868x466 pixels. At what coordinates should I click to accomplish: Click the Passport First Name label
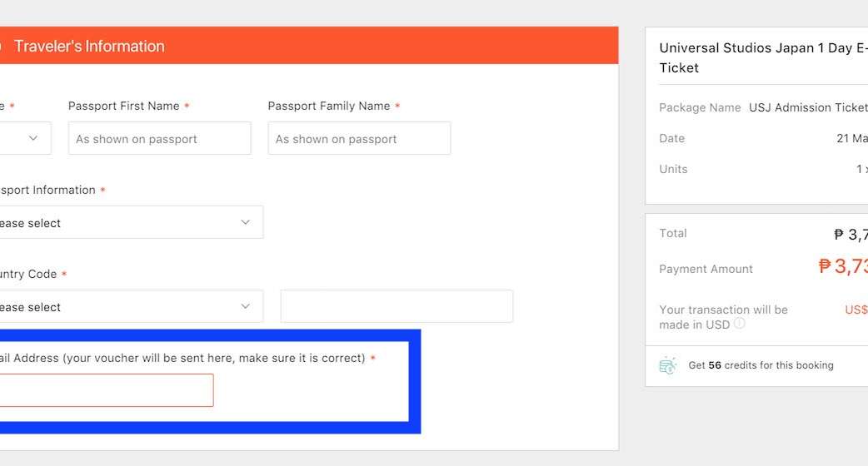123,107
